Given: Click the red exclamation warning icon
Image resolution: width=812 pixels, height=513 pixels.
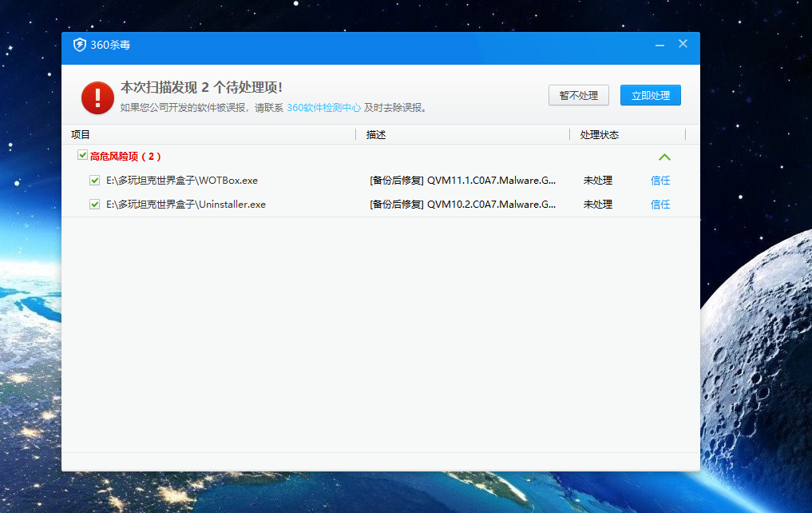Looking at the screenshot, I should [x=98, y=98].
